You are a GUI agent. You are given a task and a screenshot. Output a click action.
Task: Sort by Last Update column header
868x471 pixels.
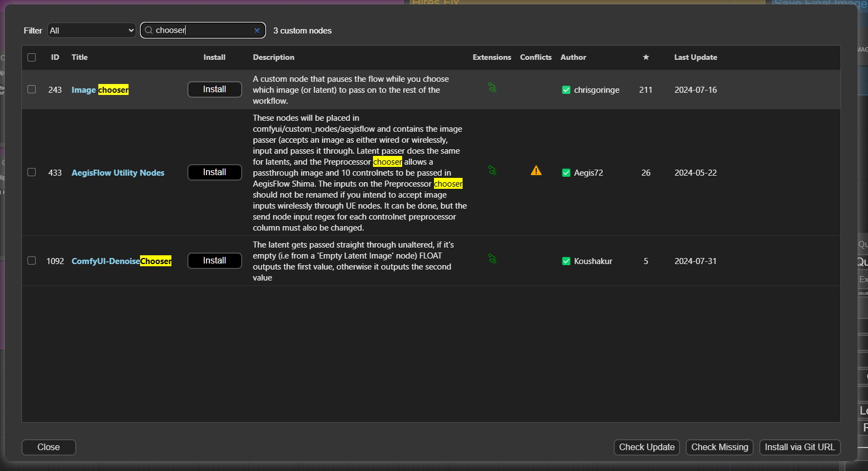point(695,57)
